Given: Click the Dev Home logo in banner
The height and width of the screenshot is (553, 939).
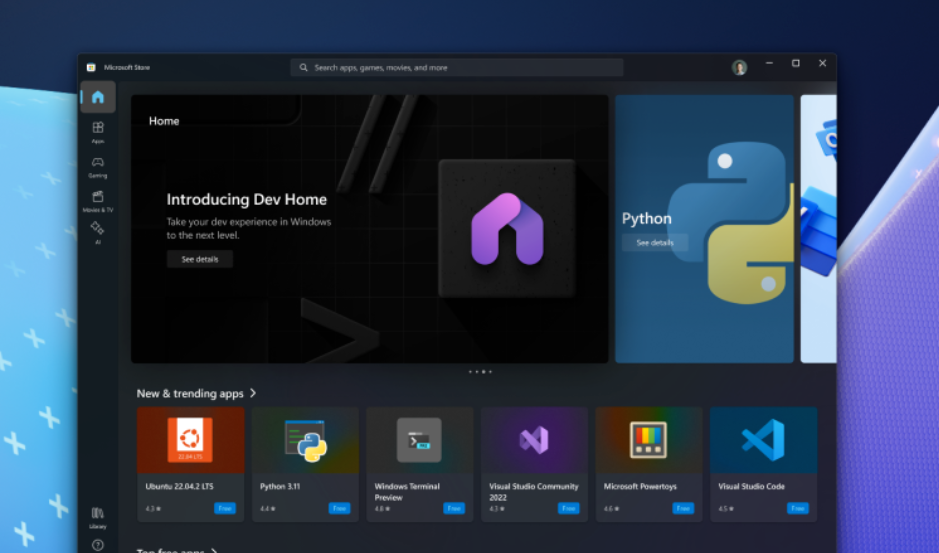Looking at the screenshot, I should pos(507,228).
